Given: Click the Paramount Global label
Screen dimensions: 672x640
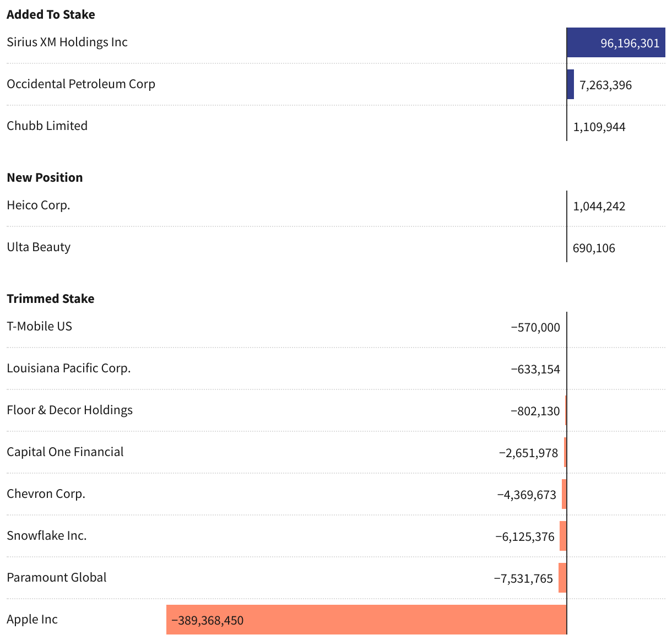Looking at the screenshot, I should (x=57, y=578).
